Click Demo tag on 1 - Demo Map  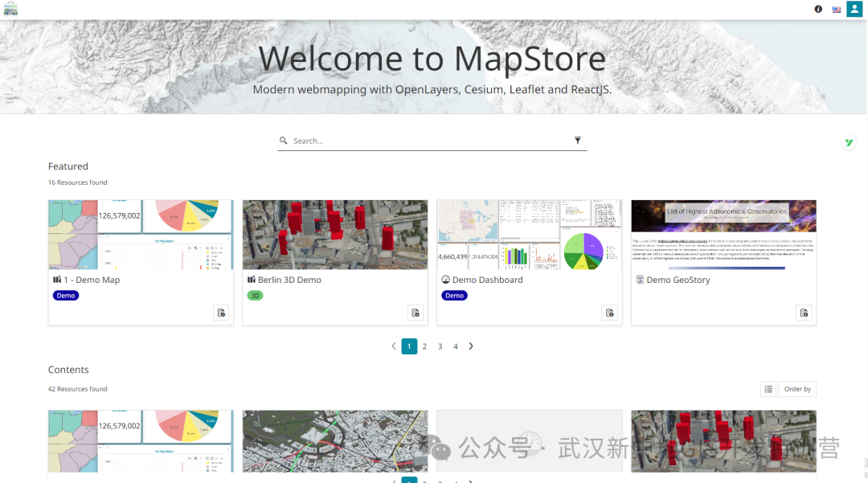click(x=66, y=296)
